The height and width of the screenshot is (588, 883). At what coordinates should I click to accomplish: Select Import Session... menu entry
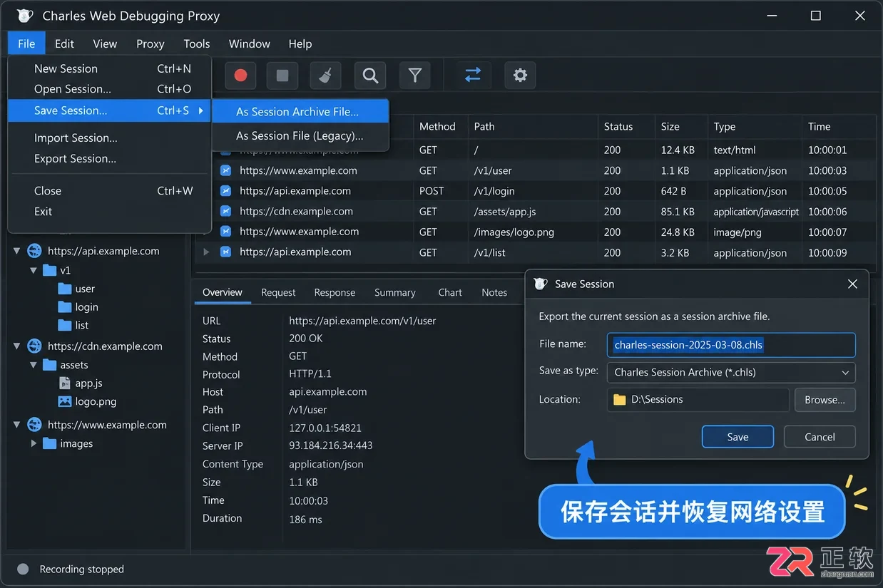[x=110, y=138]
